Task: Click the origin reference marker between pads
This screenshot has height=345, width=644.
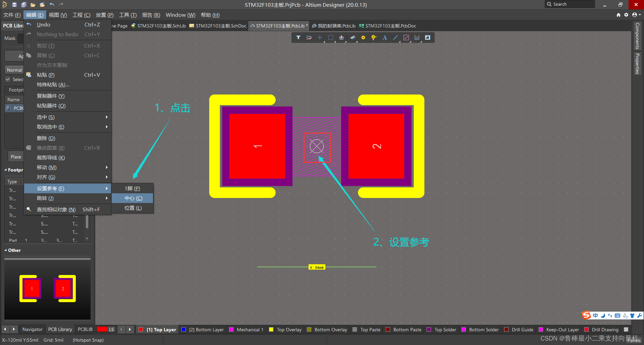Action: click(x=317, y=146)
